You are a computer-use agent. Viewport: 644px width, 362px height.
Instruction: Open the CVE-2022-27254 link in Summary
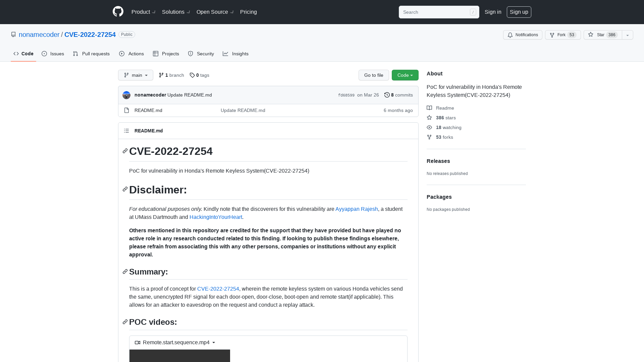click(218, 289)
